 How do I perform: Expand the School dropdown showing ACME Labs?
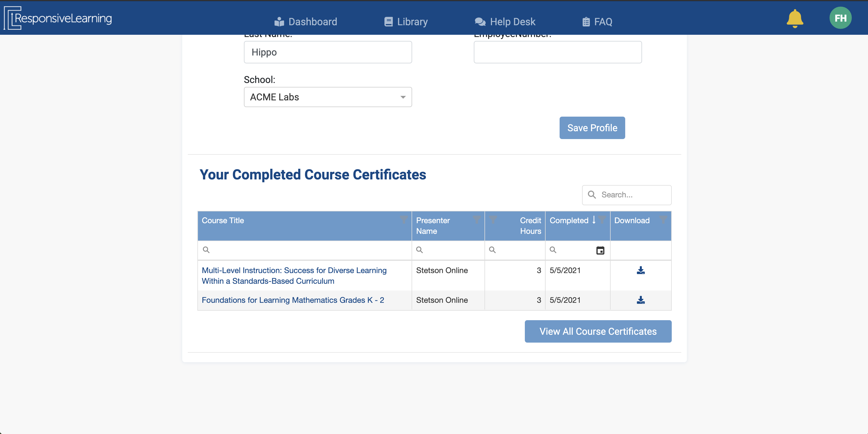[x=403, y=97]
